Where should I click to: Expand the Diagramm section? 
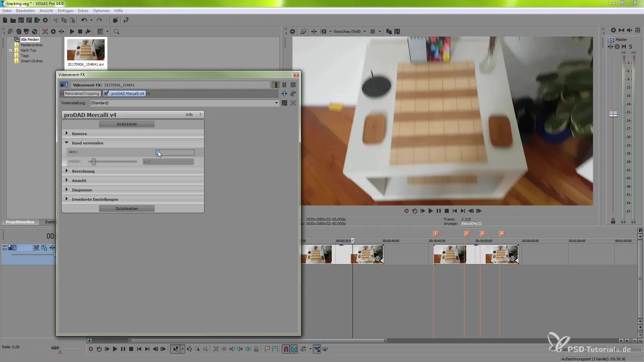tap(66, 190)
